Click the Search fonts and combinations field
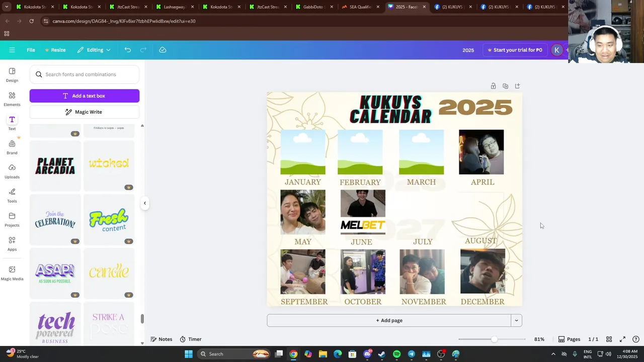 click(x=85, y=74)
